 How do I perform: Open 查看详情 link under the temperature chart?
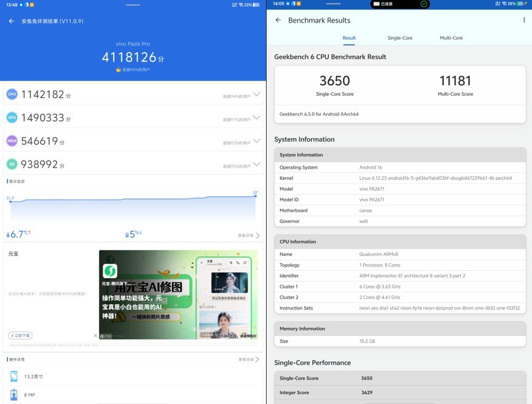click(x=246, y=234)
